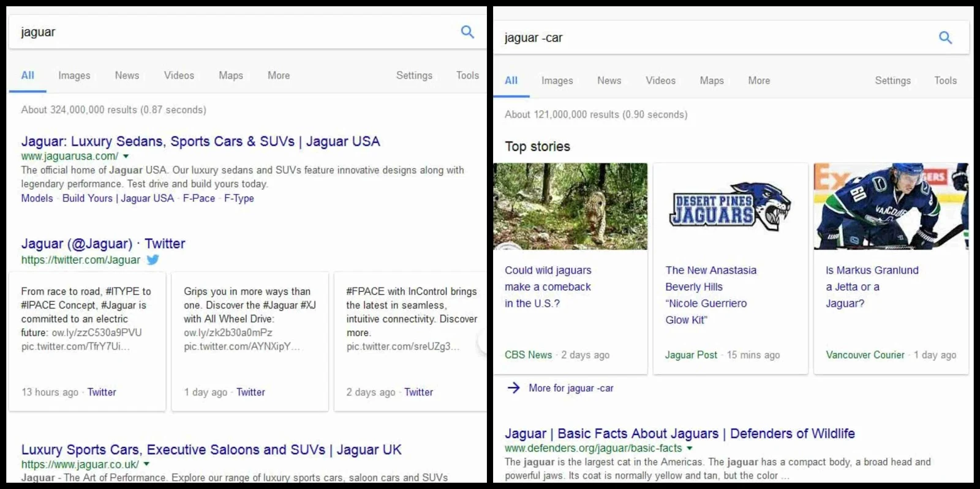Open story Could wild jaguars make a comeback
This screenshot has width=980, height=489.
(x=548, y=286)
